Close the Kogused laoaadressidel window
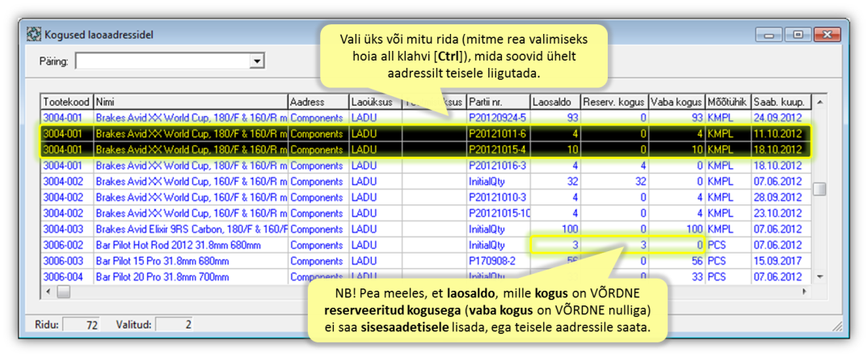 click(x=828, y=34)
